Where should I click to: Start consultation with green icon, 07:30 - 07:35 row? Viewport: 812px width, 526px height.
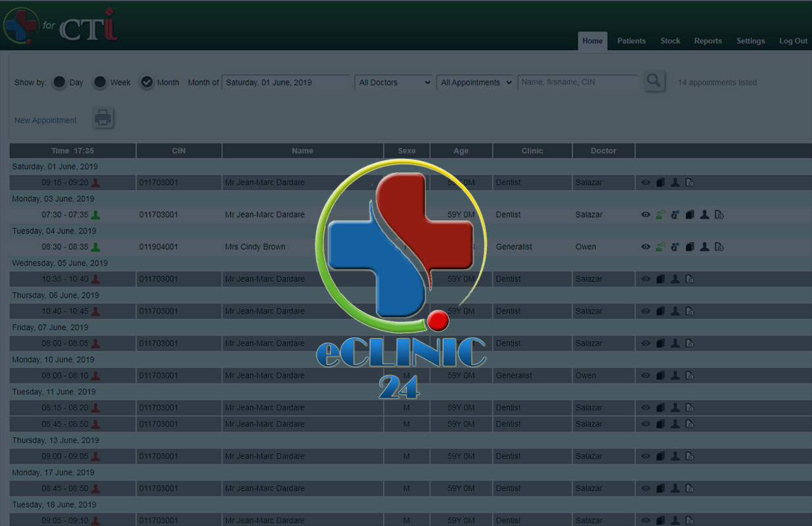pos(661,215)
